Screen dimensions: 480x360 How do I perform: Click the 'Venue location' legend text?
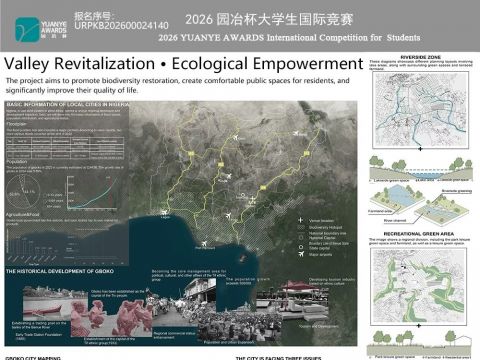point(321,220)
